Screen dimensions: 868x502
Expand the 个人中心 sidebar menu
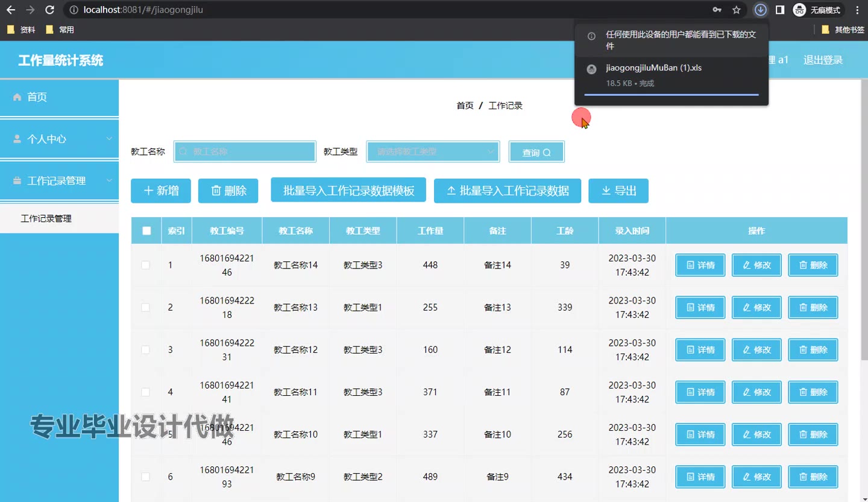59,139
